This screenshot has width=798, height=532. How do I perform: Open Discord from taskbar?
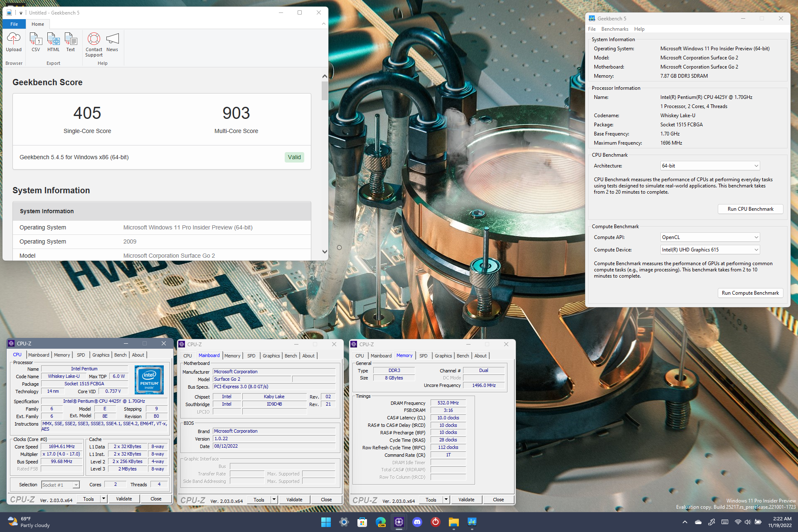tap(417, 522)
